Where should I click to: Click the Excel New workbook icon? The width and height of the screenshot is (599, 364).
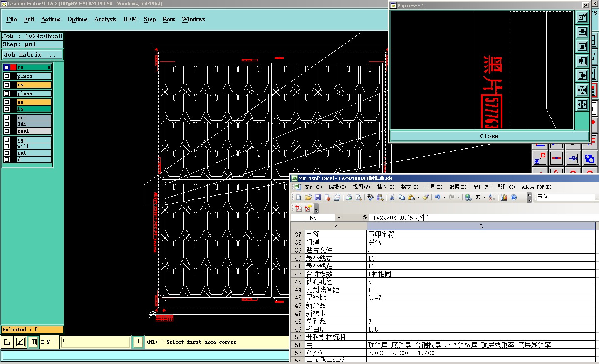[298, 197]
